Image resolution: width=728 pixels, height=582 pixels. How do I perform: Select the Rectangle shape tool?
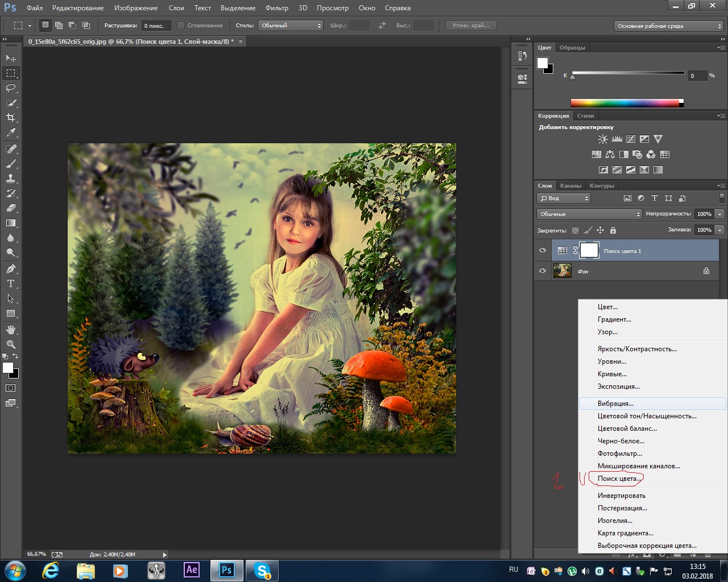coord(11,313)
